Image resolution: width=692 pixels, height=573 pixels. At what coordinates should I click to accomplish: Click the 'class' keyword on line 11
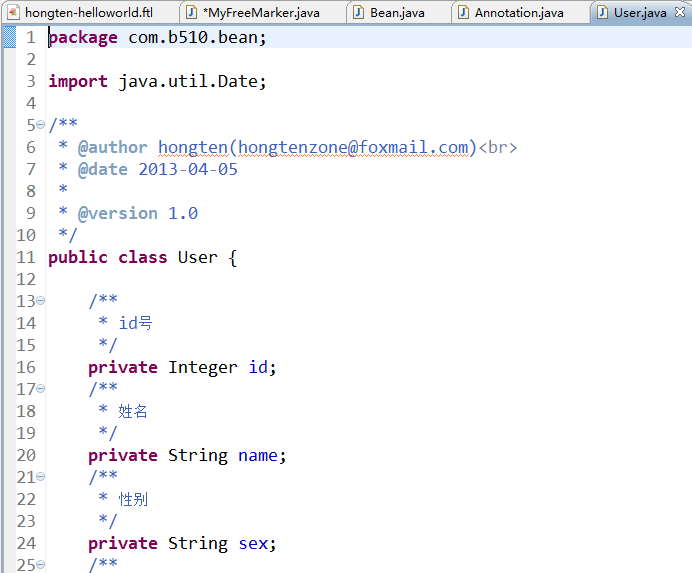click(143, 257)
